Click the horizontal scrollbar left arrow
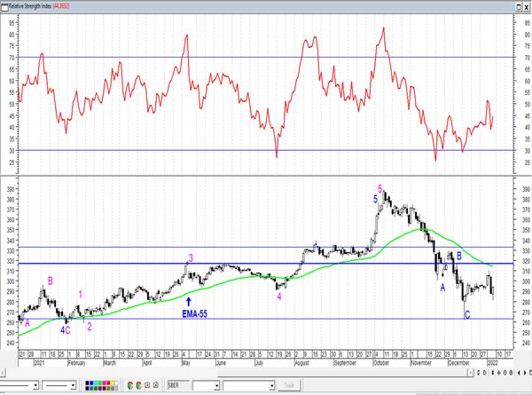Screen dimensions: 532x395 point(3,373)
